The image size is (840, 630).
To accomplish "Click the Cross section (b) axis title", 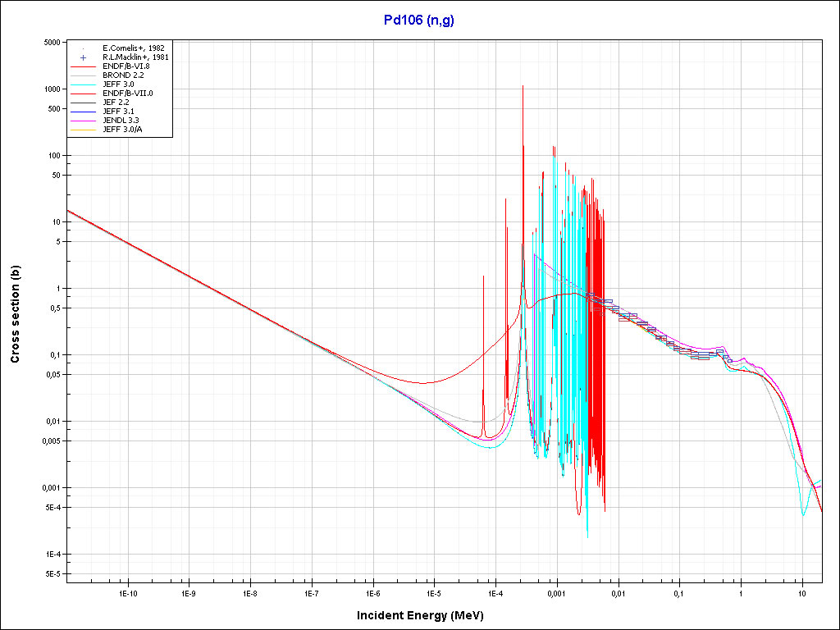I will pyautogui.click(x=15, y=315).
